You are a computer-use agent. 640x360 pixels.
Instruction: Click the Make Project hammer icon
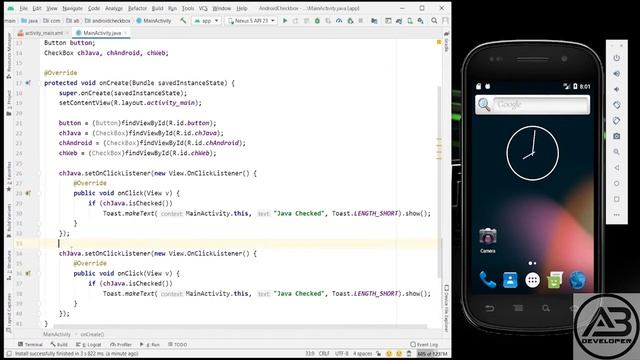coord(183,20)
